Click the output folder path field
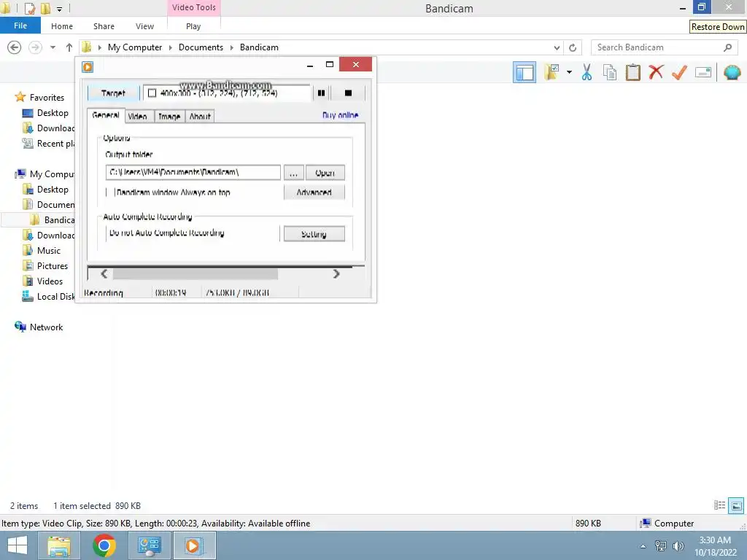This screenshot has height=560, width=747. 193,172
